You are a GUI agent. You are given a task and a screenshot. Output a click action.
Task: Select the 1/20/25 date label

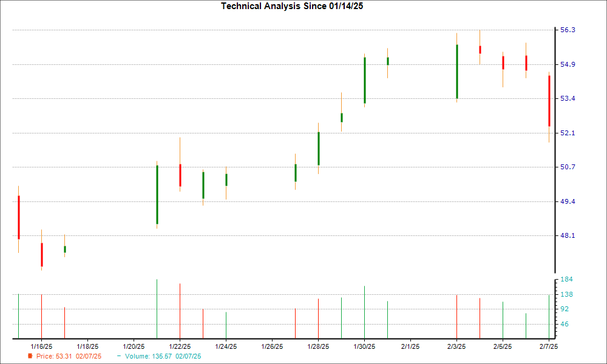[x=134, y=346]
